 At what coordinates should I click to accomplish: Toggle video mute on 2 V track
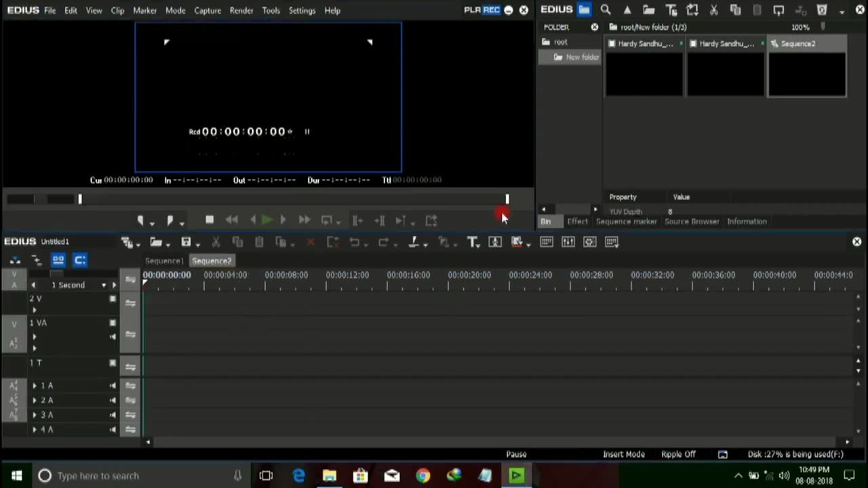(x=113, y=299)
